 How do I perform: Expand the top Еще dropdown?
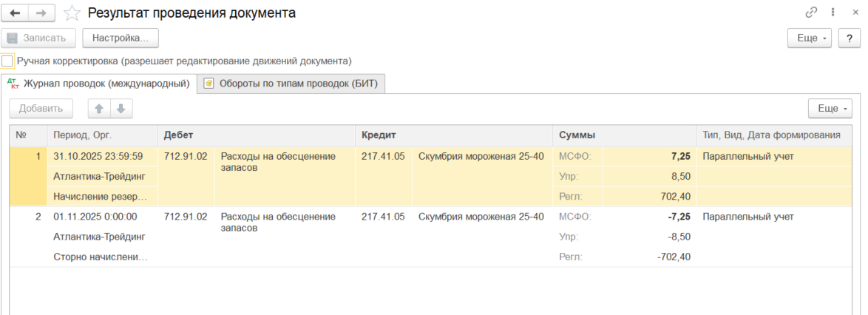pos(811,38)
